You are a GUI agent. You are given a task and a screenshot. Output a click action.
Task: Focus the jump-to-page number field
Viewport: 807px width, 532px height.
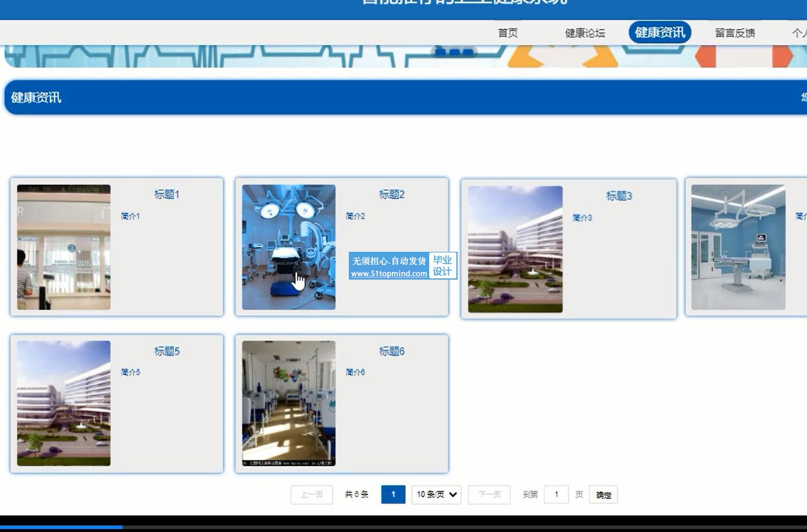click(556, 495)
